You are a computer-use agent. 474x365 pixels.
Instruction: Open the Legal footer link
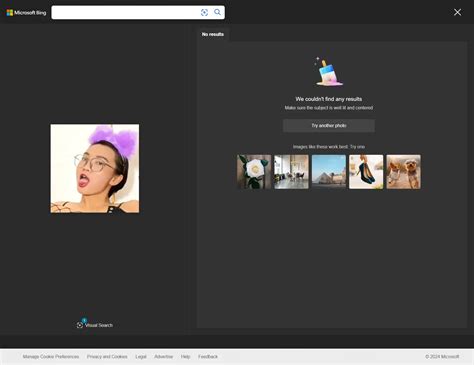coord(141,357)
